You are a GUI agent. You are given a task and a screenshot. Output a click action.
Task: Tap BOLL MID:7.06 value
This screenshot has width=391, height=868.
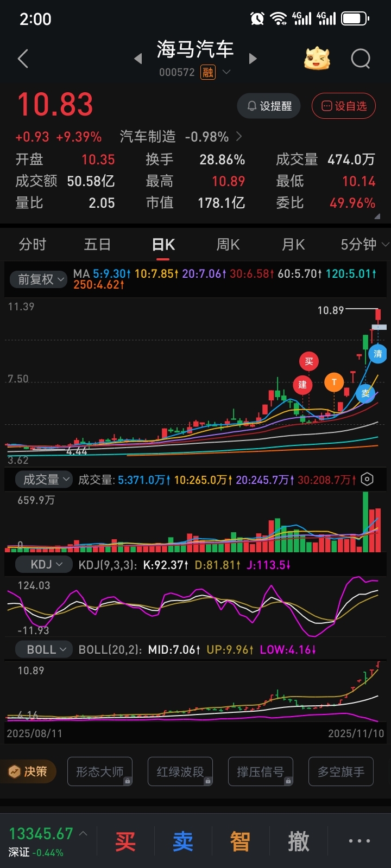(174, 650)
